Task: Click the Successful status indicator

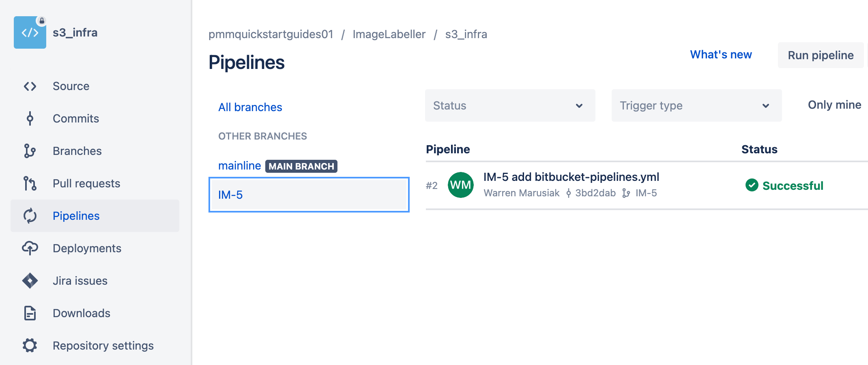Action: pos(785,185)
